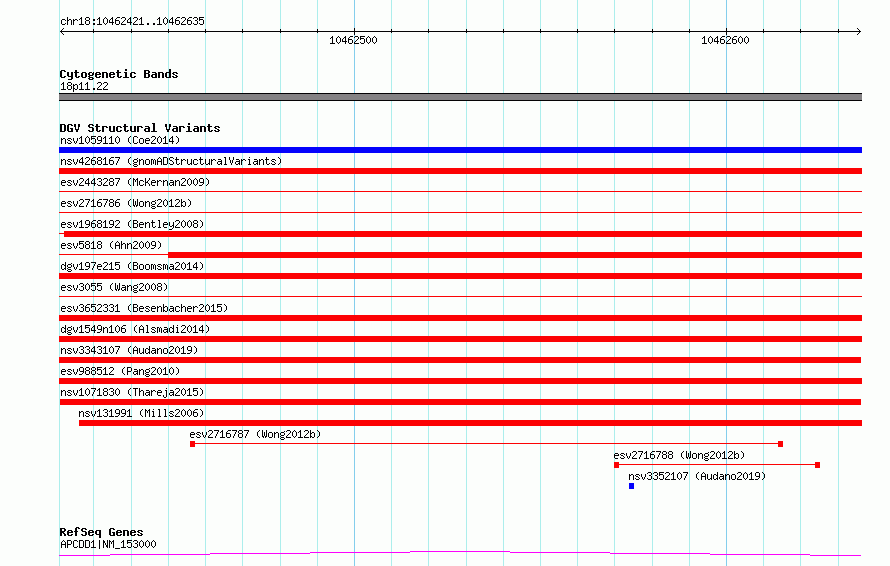Click the left arrow of the ruler
Viewport: 890px width, 566px height.
[x=62, y=32]
